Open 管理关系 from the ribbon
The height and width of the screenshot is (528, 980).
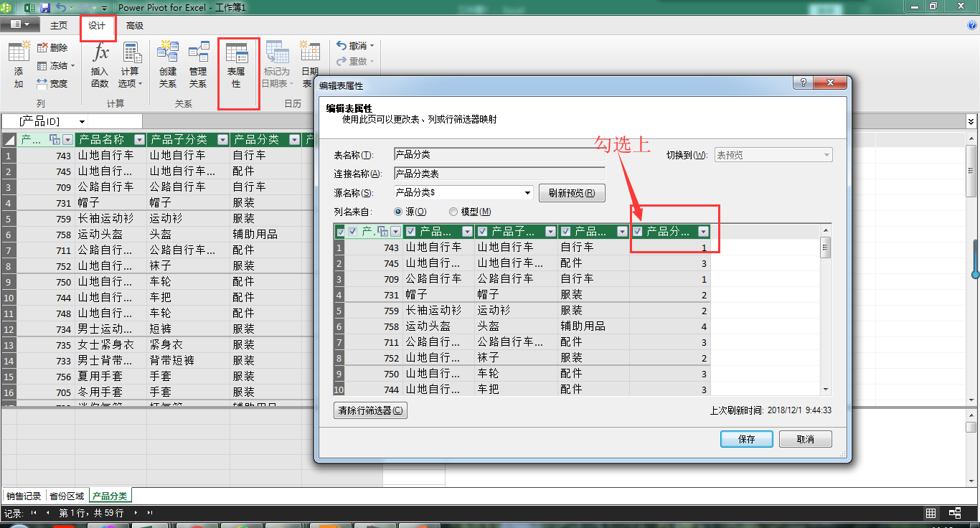tap(198, 66)
